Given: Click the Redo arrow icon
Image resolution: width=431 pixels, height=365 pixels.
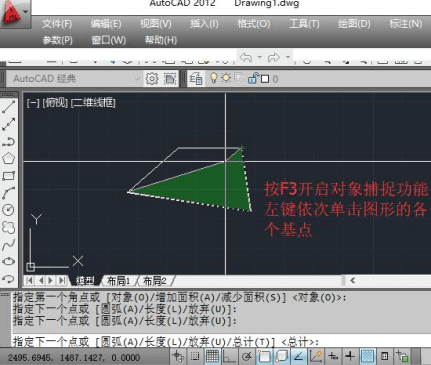Looking at the screenshot, I should coord(273,57).
